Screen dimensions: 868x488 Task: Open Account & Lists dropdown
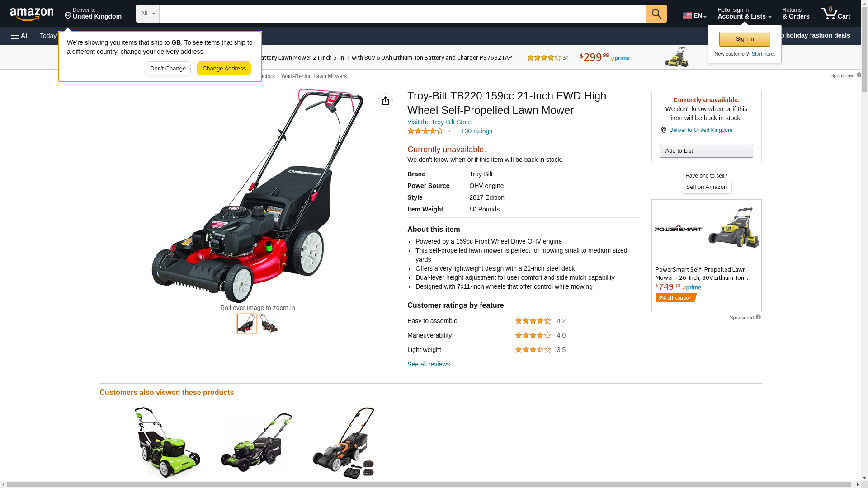(744, 14)
